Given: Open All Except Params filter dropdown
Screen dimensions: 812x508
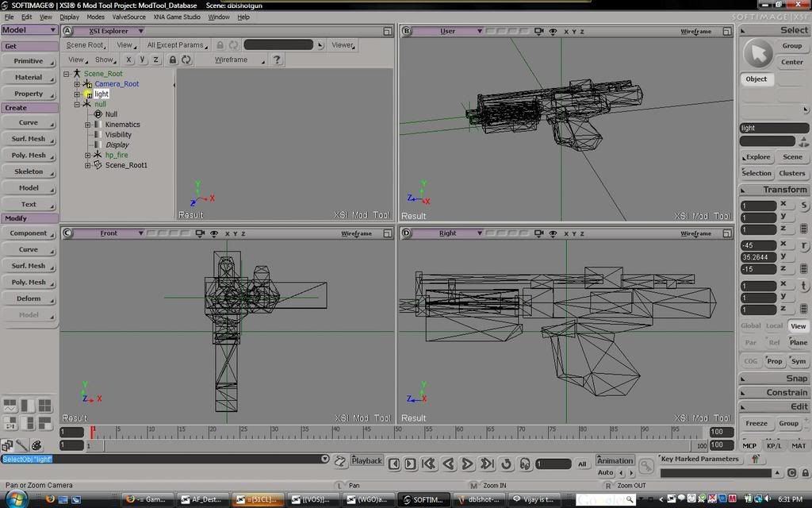Looking at the screenshot, I should coord(177,45).
